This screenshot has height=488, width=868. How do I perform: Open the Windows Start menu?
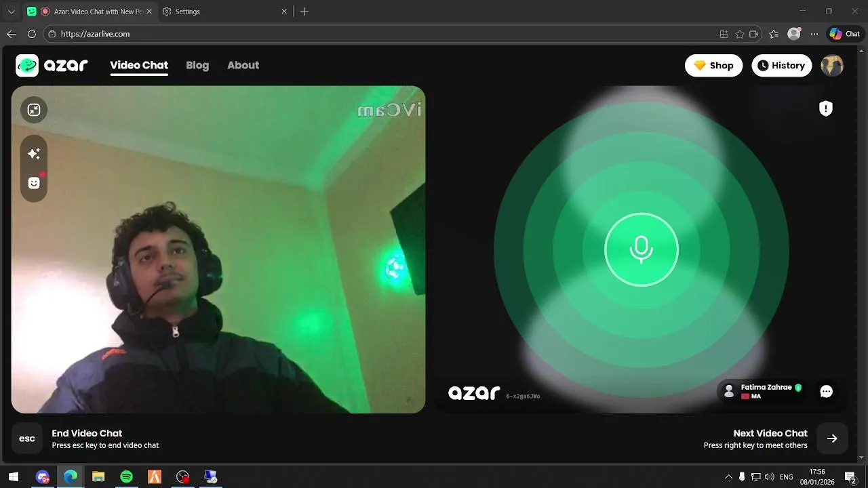click(x=13, y=477)
